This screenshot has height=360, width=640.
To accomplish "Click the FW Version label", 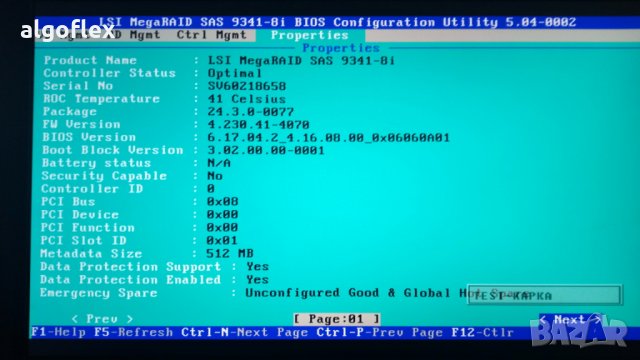I will pyautogui.click(x=82, y=124).
